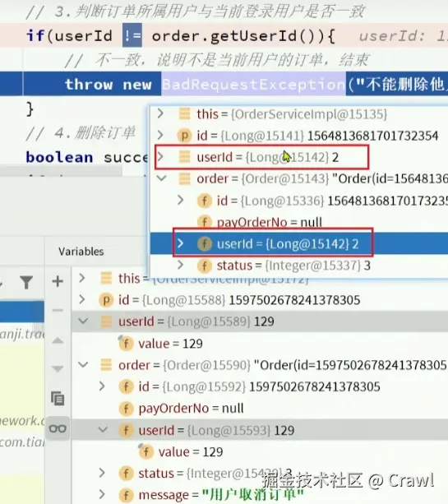Click the parameter 'p' icon beside id 1597502678241378305
The height and width of the screenshot is (504, 448).
(106, 300)
